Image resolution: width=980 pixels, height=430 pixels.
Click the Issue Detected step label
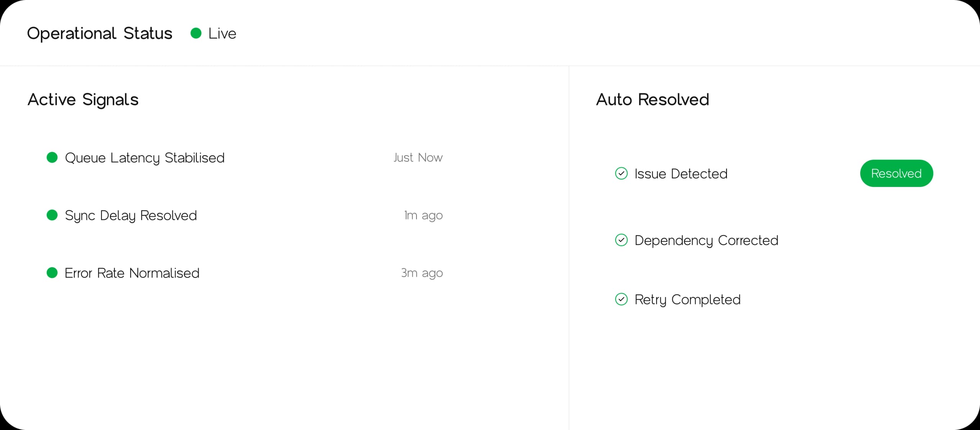[681, 174]
